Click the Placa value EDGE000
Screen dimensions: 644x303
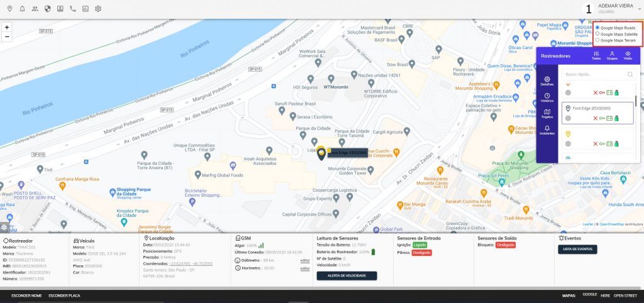[x=93, y=266]
